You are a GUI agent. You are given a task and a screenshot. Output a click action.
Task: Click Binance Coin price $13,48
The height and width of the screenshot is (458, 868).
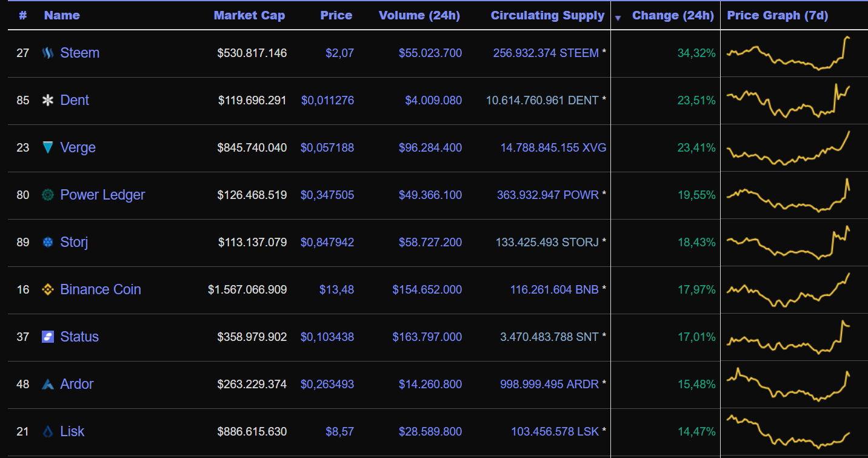tap(336, 290)
